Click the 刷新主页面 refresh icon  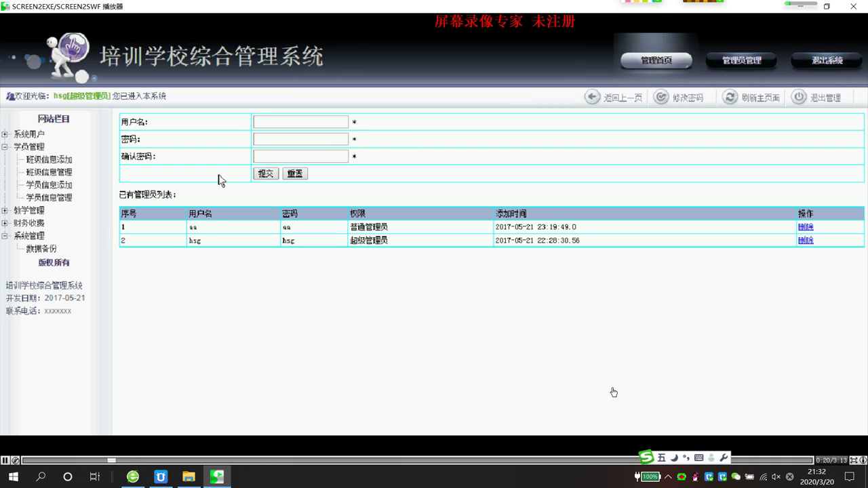coord(730,97)
